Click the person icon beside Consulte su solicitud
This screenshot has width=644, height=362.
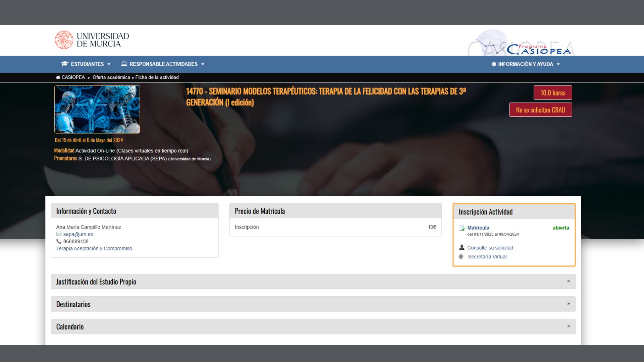pyautogui.click(x=462, y=247)
